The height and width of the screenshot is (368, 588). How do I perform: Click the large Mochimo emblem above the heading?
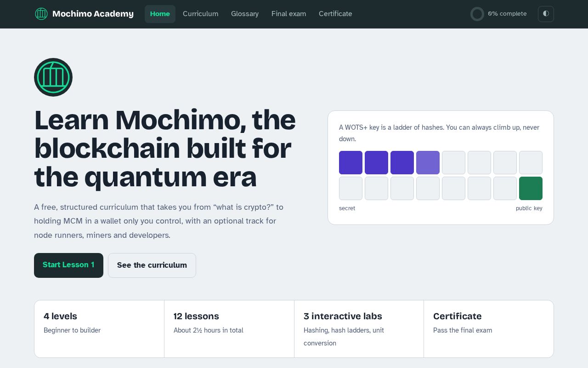point(53,77)
